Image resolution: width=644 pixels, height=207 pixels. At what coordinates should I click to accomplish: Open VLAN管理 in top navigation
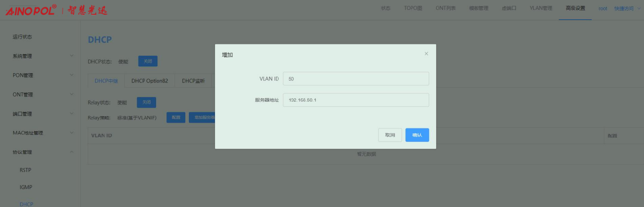(x=537, y=9)
